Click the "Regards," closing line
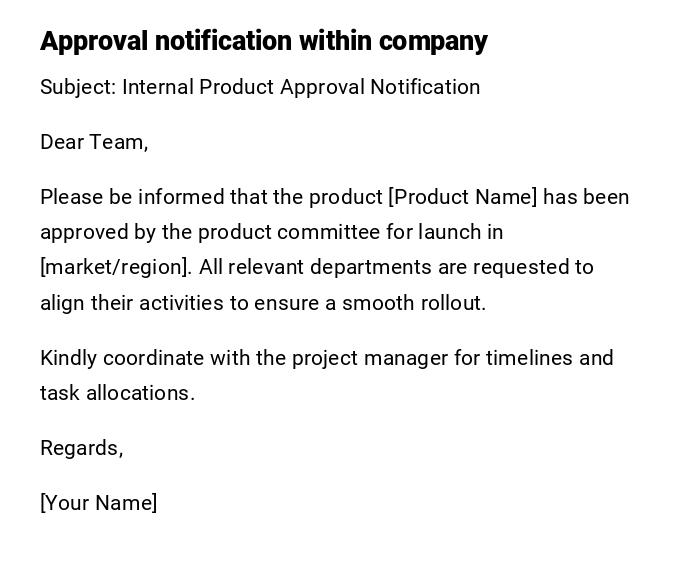The image size is (700, 566). pos(81,448)
